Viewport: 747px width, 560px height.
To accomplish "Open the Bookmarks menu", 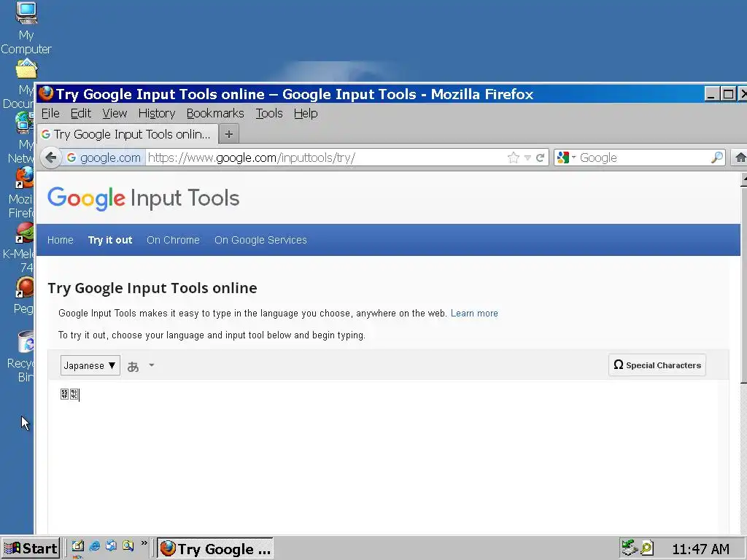I will 215,113.
